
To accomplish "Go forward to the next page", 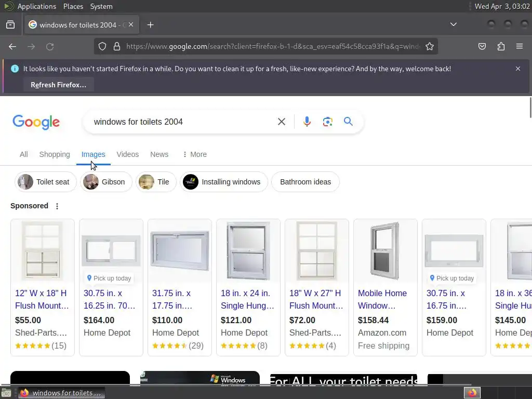I will [x=31, y=46].
